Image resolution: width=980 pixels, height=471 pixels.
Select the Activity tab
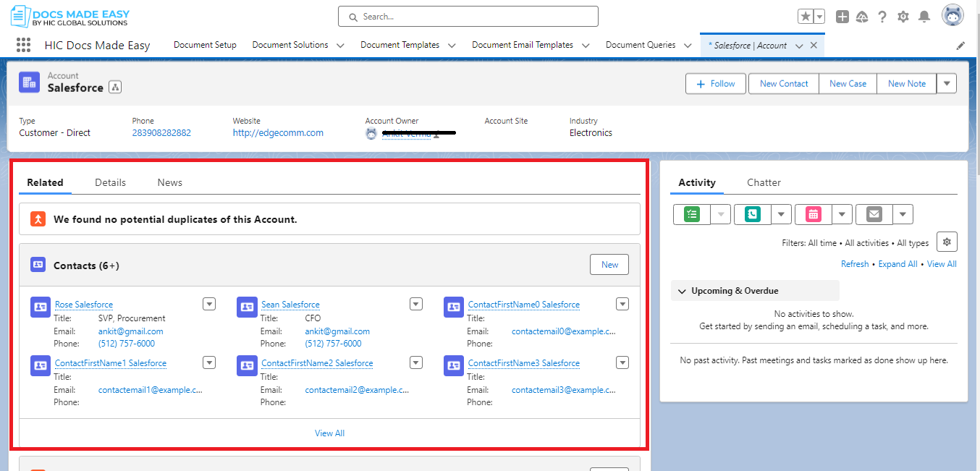coord(697,182)
